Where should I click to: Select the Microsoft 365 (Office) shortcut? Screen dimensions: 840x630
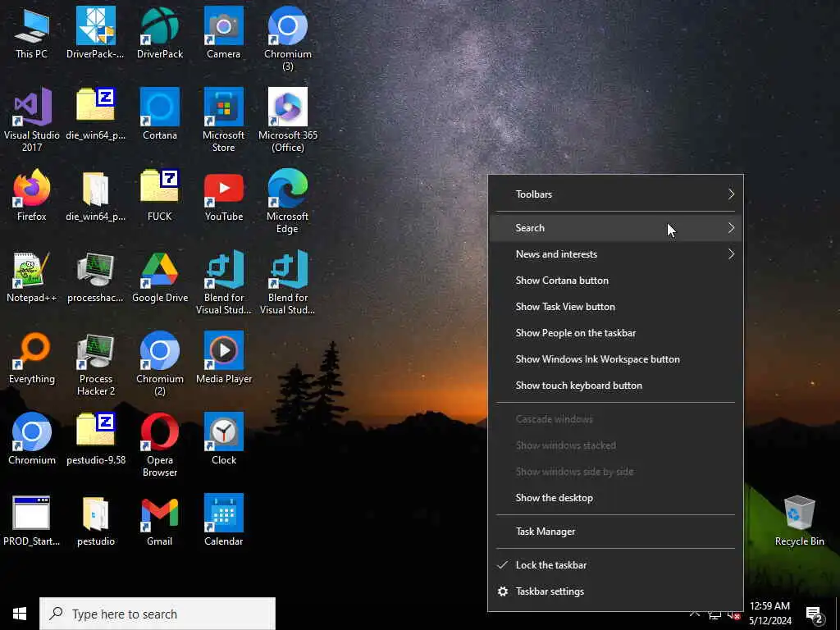point(288,120)
